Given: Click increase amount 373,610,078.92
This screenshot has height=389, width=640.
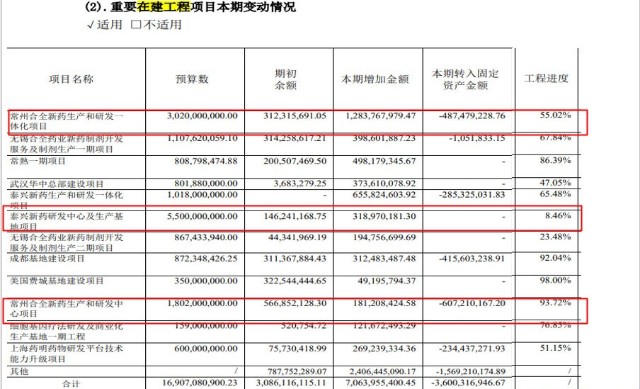Looking at the screenshot, I should point(384,184).
